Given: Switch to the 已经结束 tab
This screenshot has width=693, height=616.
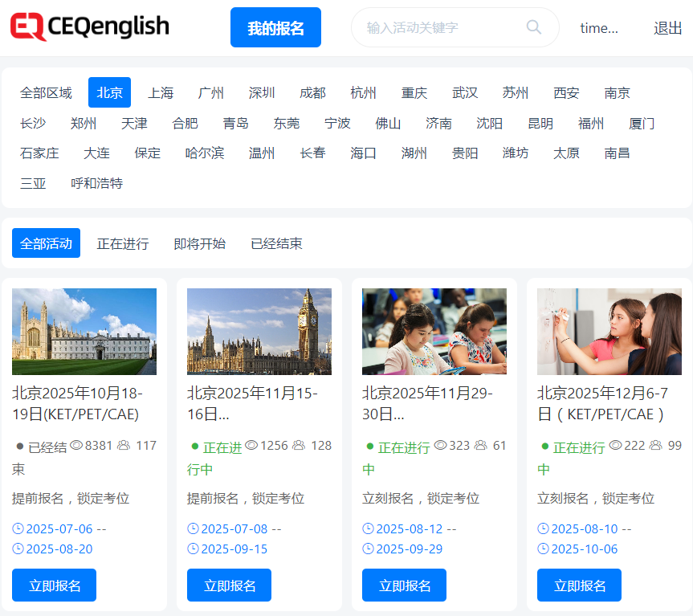Looking at the screenshot, I should click(276, 243).
